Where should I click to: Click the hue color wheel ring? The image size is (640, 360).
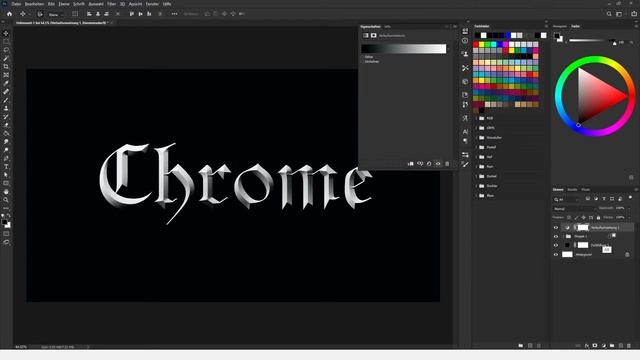click(595, 60)
